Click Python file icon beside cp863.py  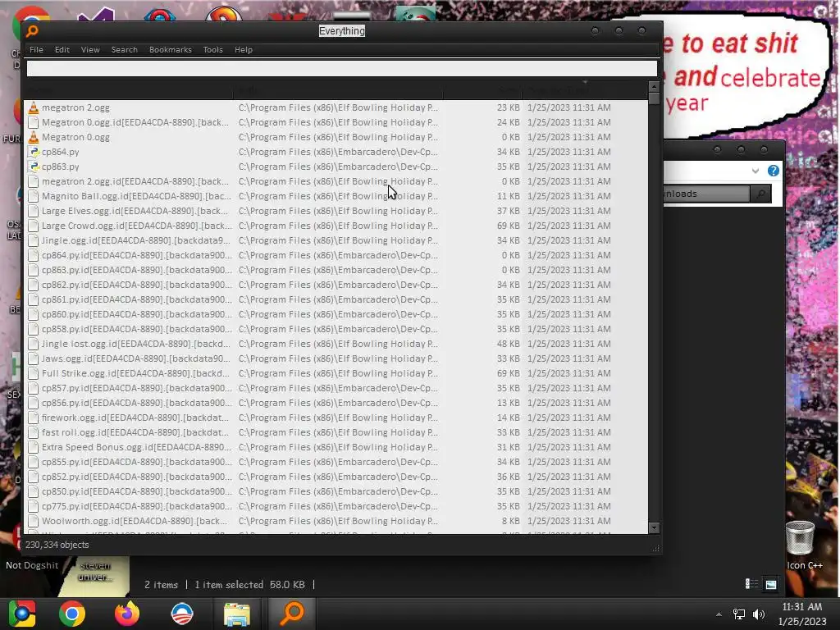pyautogui.click(x=33, y=167)
